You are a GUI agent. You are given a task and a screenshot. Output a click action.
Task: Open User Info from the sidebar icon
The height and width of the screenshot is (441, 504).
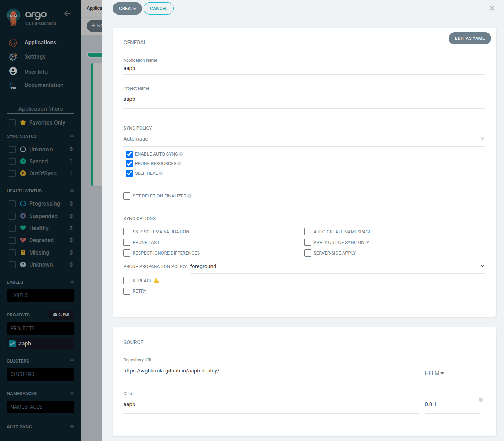click(x=13, y=71)
